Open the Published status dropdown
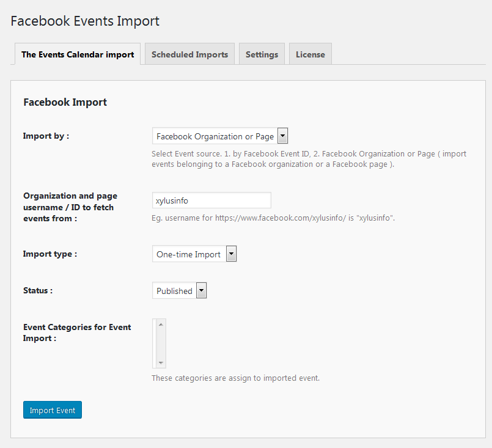492x448 pixels. click(x=180, y=291)
